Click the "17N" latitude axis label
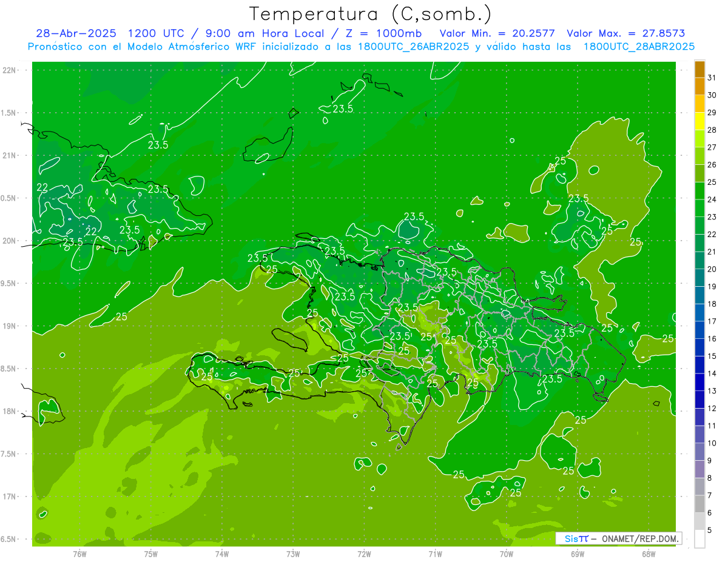 [9, 497]
